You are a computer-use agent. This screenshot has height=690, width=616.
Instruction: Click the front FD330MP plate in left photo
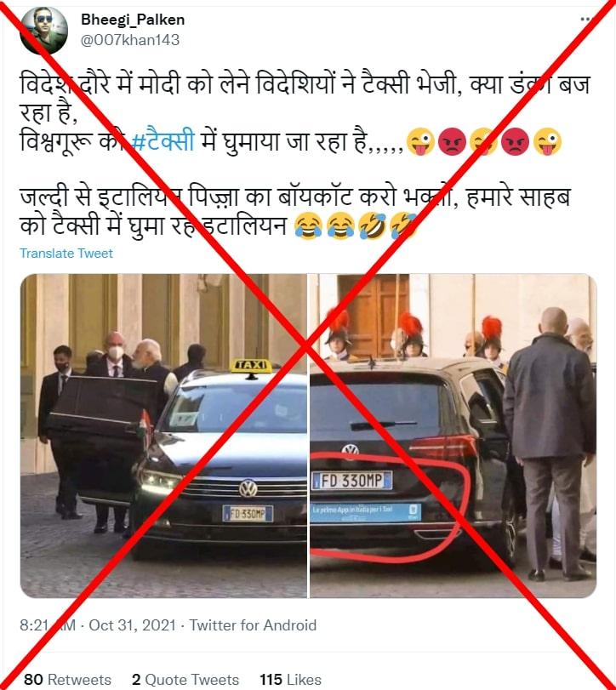248,514
